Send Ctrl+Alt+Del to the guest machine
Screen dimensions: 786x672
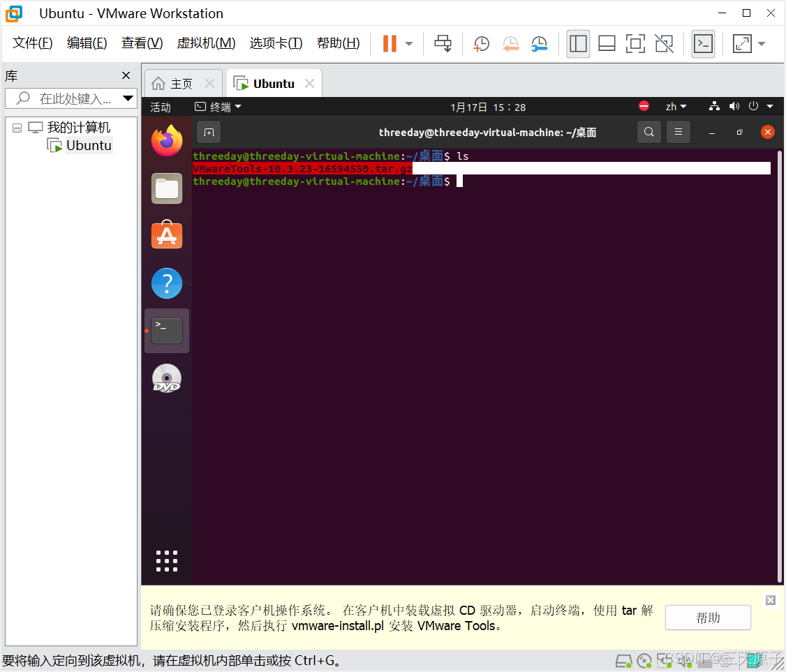pos(443,43)
